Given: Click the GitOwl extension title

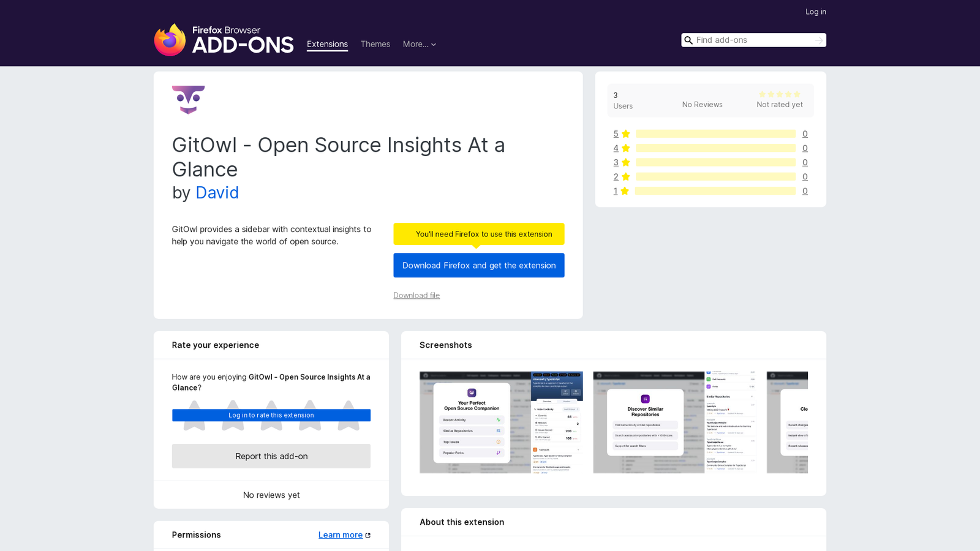Looking at the screenshot, I should (x=339, y=157).
